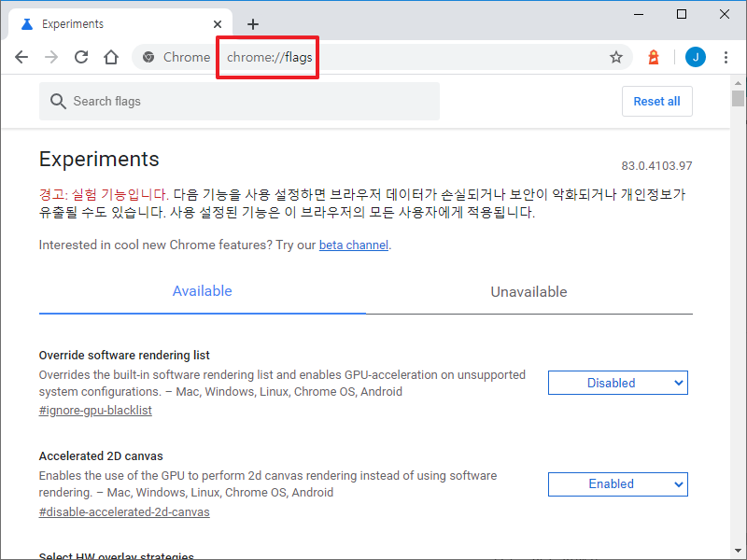
Task: Reload the page with the refresh icon
Action: [81, 57]
